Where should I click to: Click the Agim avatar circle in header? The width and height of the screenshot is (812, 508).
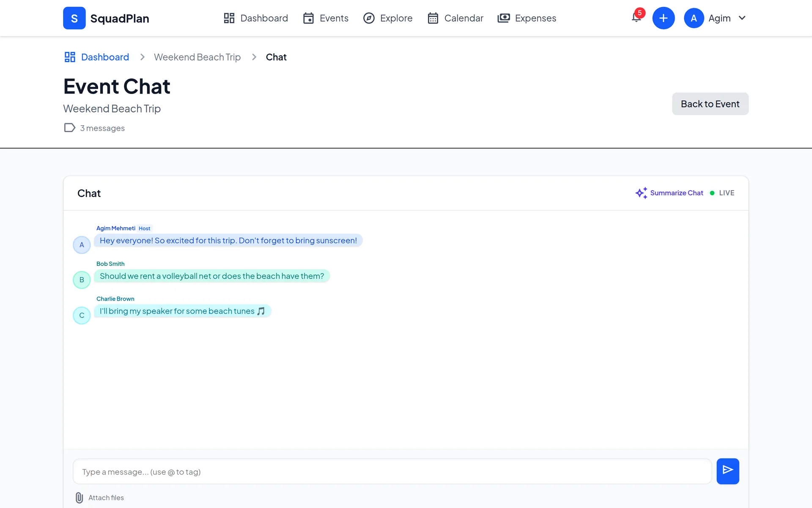(694, 18)
